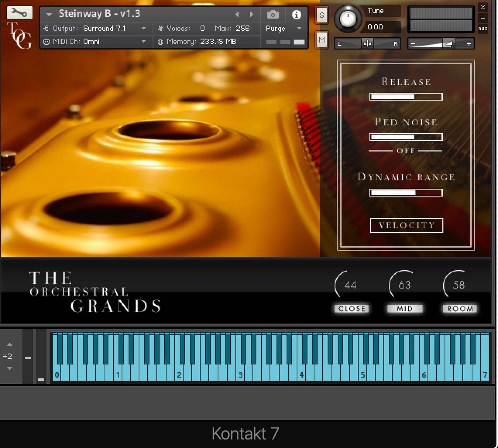498x448 pixels.
Task: Click the snapshot camera icon
Action: point(273,14)
